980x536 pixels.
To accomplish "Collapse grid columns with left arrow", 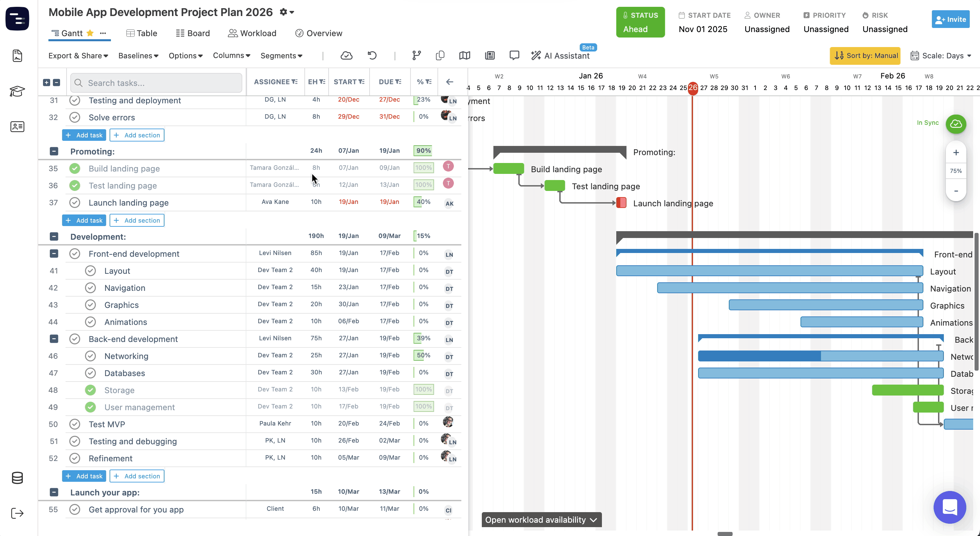I will point(449,82).
